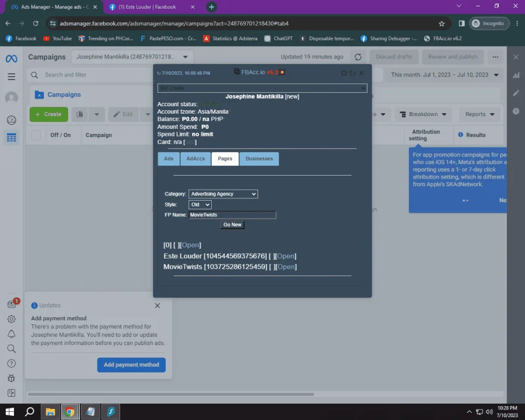The image size is (525, 420).
Task: Dismiss the Updates notification card
Action: pyautogui.click(x=157, y=306)
